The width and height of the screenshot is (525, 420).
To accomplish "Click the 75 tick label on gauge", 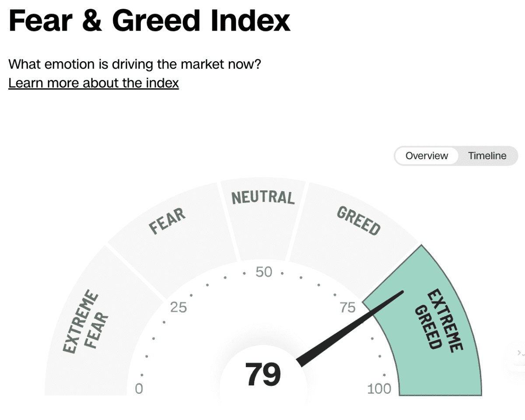I will coord(348,308).
